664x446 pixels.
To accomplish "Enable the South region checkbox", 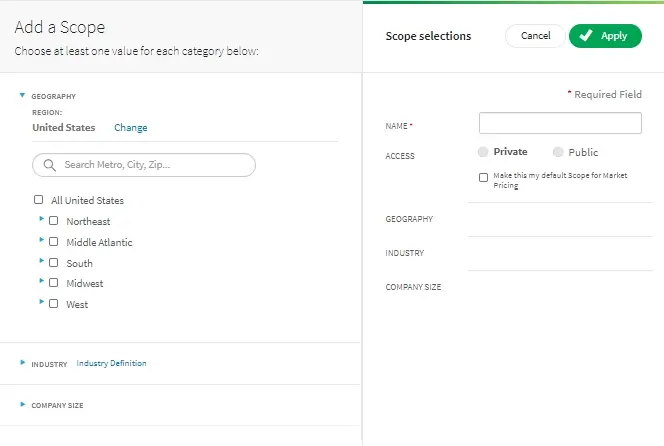I will pyautogui.click(x=54, y=263).
